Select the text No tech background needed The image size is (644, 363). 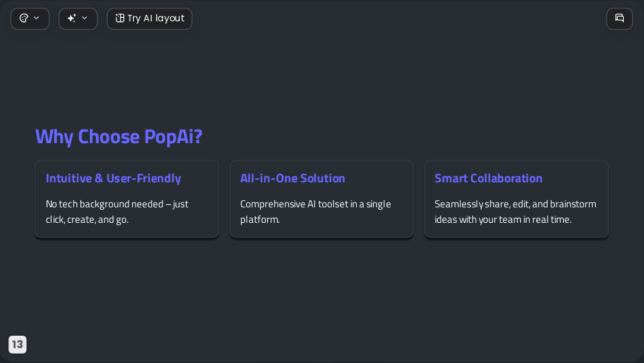tap(105, 204)
